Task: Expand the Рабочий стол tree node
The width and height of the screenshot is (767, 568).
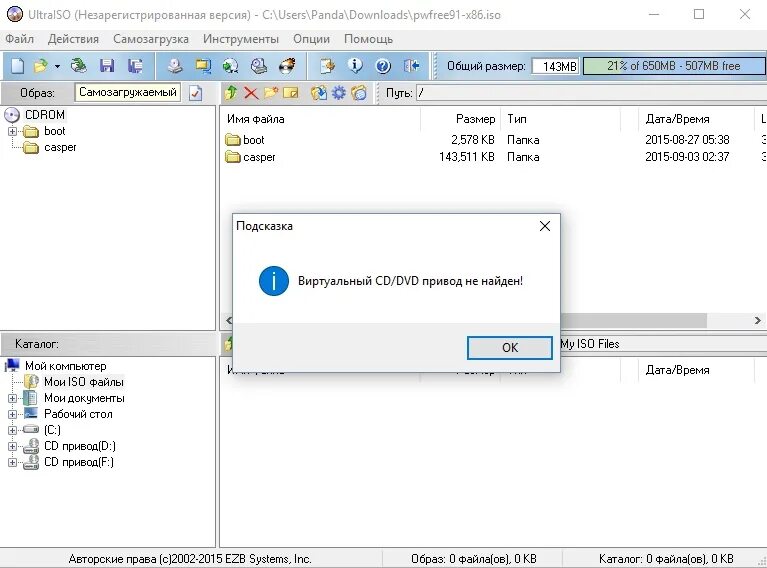Action: [12, 414]
